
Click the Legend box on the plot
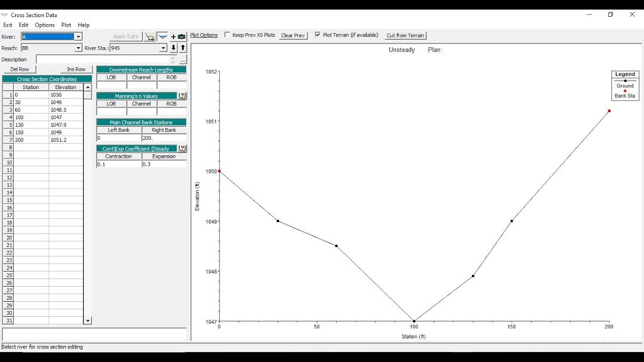625,84
